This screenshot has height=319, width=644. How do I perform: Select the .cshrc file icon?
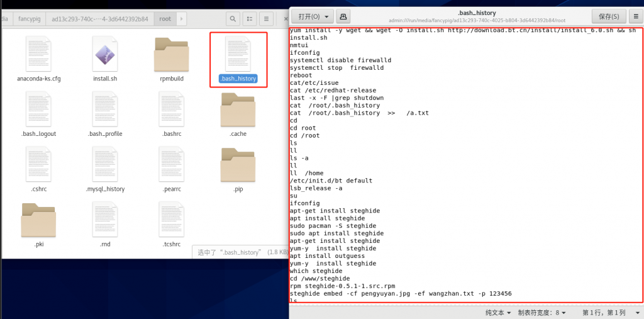39,164
